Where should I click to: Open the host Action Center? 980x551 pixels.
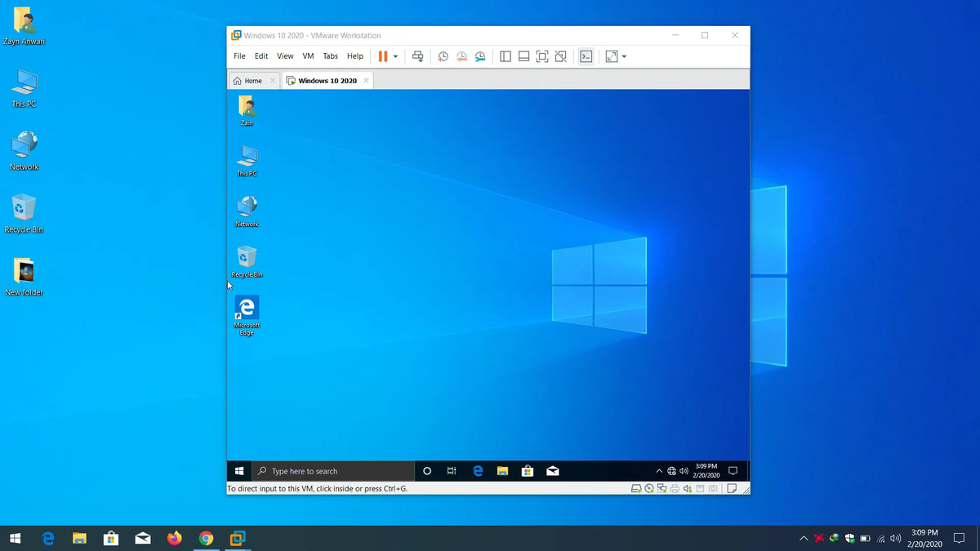click(959, 538)
